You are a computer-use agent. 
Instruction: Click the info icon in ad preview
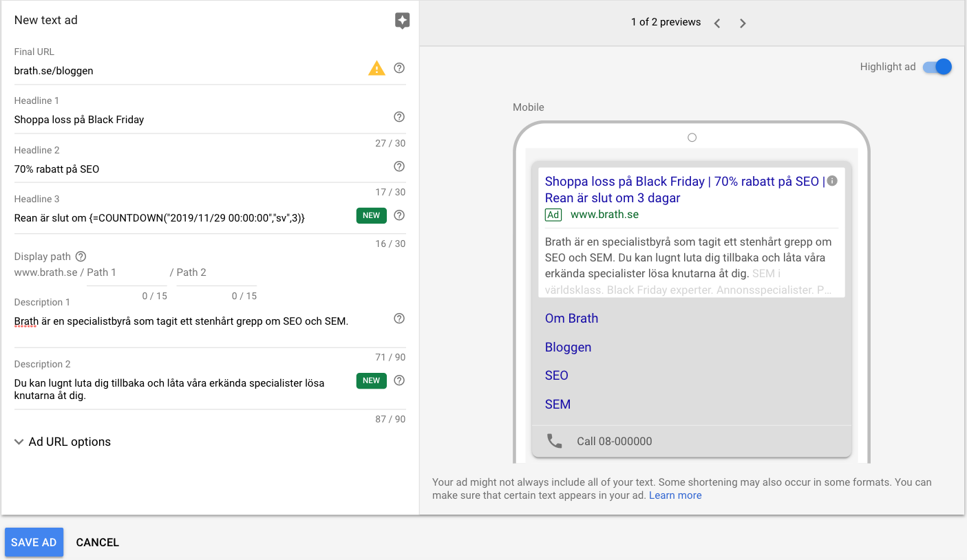(832, 181)
